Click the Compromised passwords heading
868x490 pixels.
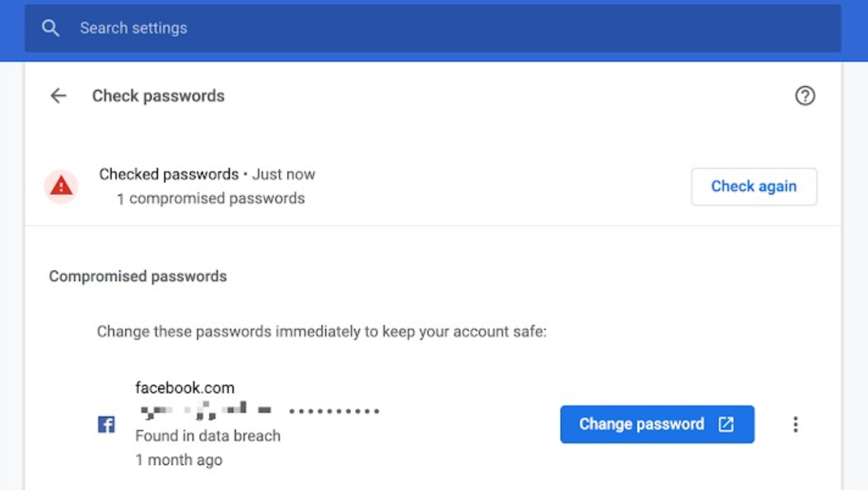tap(138, 276)
